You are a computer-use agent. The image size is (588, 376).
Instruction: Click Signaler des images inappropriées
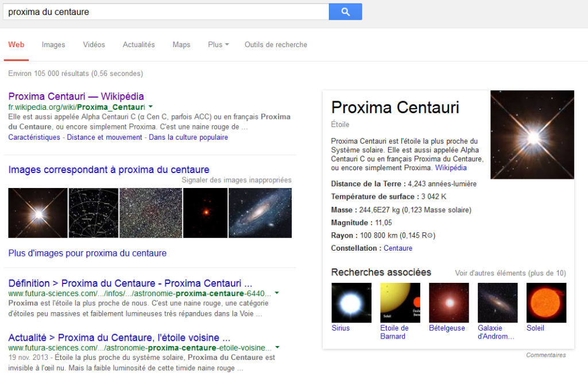coord(236,180)
